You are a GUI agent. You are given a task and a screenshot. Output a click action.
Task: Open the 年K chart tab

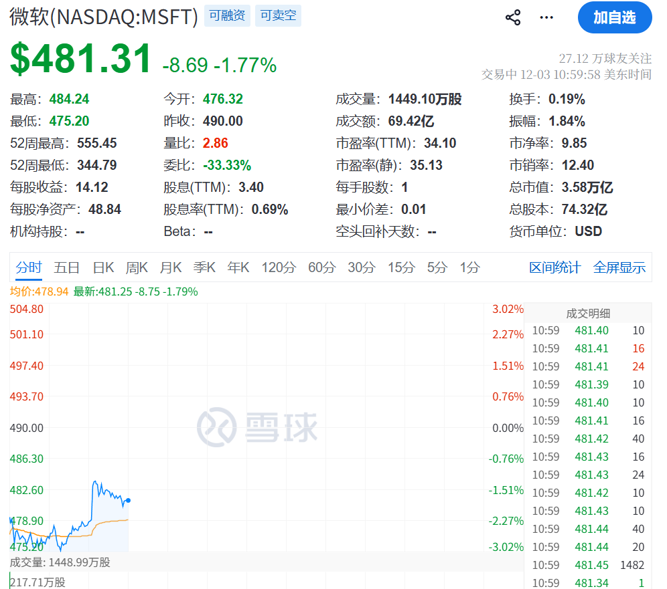[238, 267]
